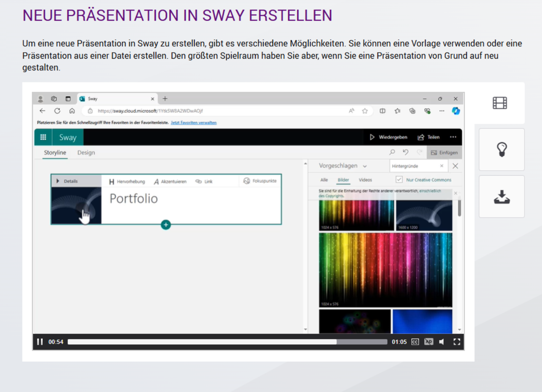
Task: Open the Jetzt Favoriten verwalten link
Action: tap(194, 123)
